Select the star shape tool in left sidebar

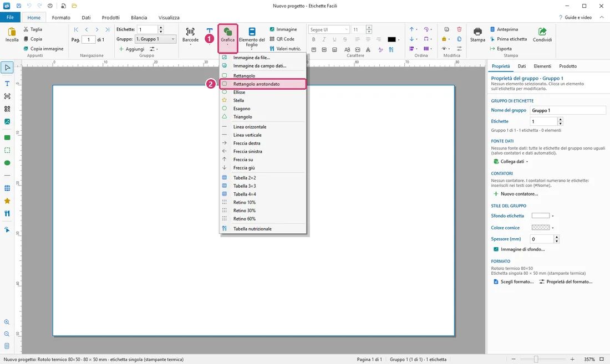(7, 201)
